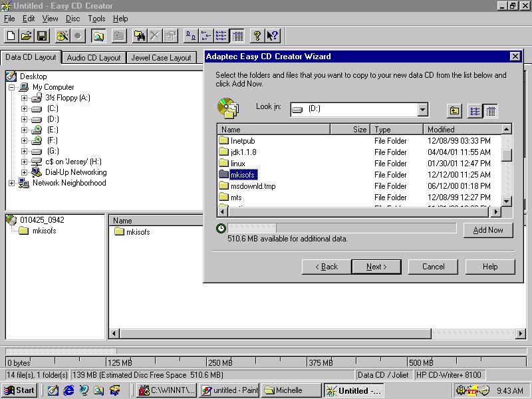This screenshot has width=532, height=399.
Task: Click right arrow of layout pane horizontal scrollbar
Action: (520, 334)
